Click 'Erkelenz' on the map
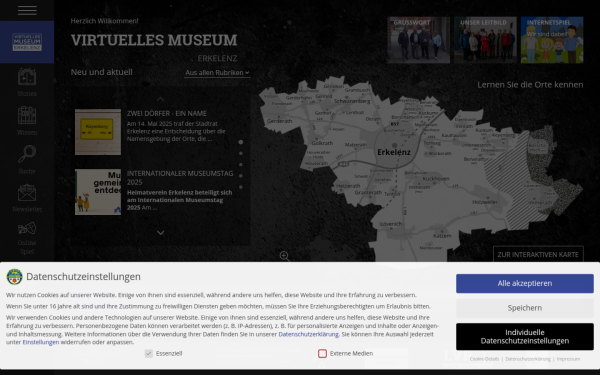Viewport: 600px width, 375px height. 394,152
